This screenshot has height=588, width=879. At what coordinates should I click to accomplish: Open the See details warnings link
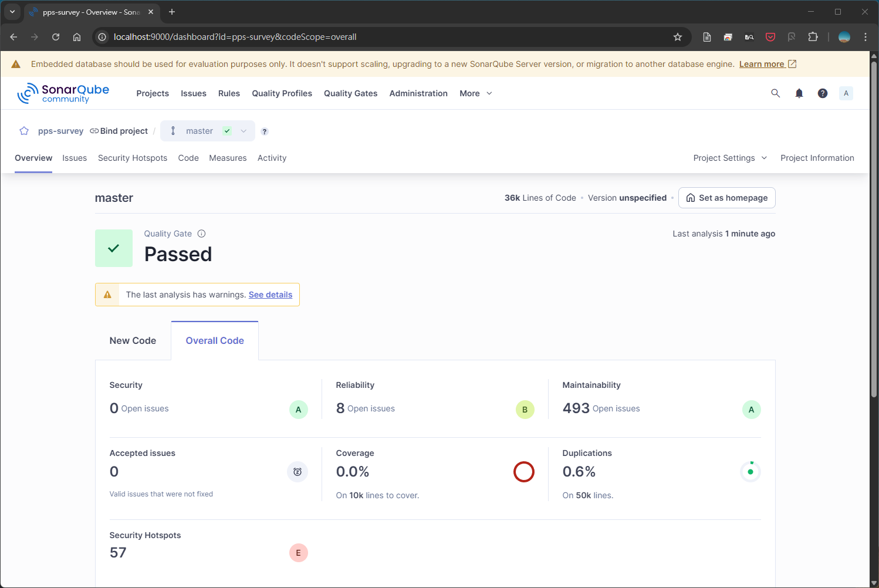270,295
